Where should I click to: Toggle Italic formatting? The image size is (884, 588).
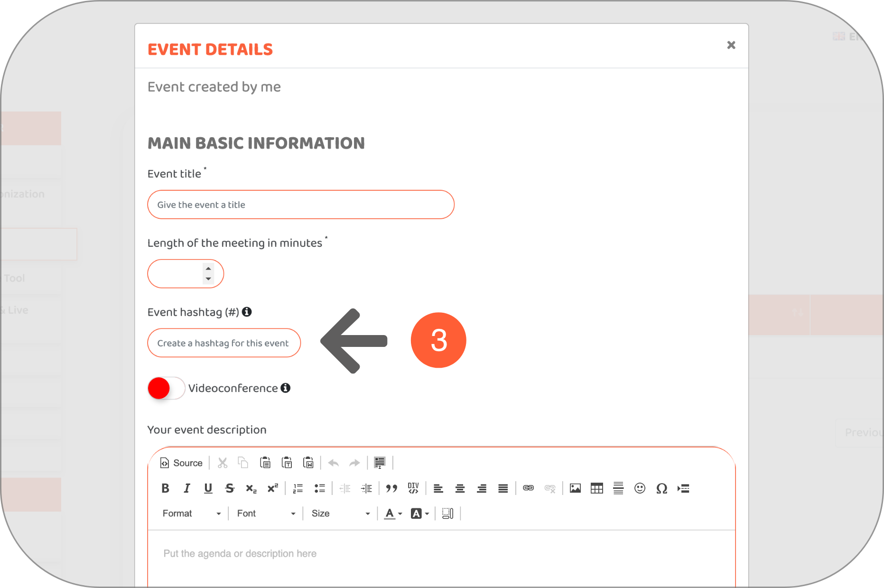pyautogui.click(x=187, y=488)
